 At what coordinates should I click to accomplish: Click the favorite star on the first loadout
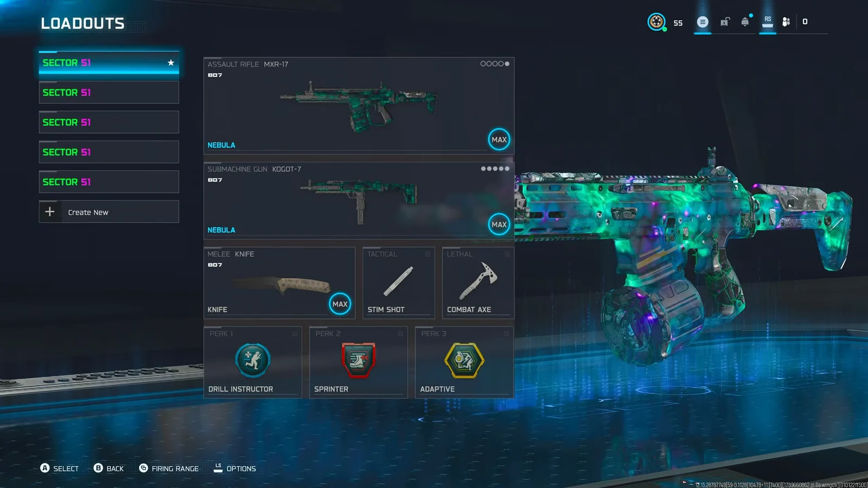171,63
